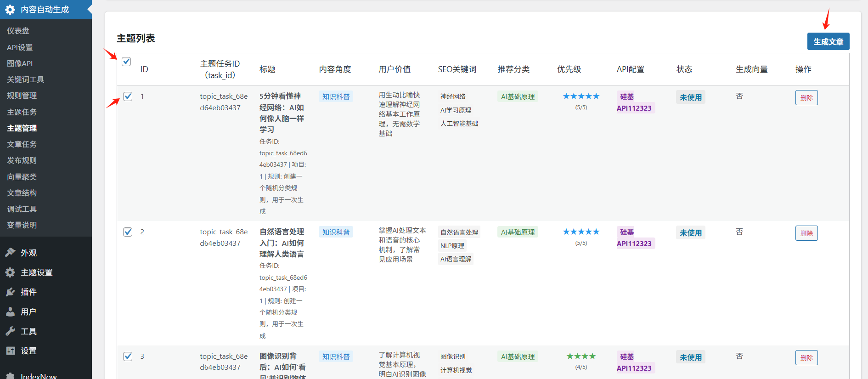Image resolution: width=868 pixels, height=379 pixels.
Task: Uncheck the checkbox for topic ID 3
Action: tap(128, 356)
